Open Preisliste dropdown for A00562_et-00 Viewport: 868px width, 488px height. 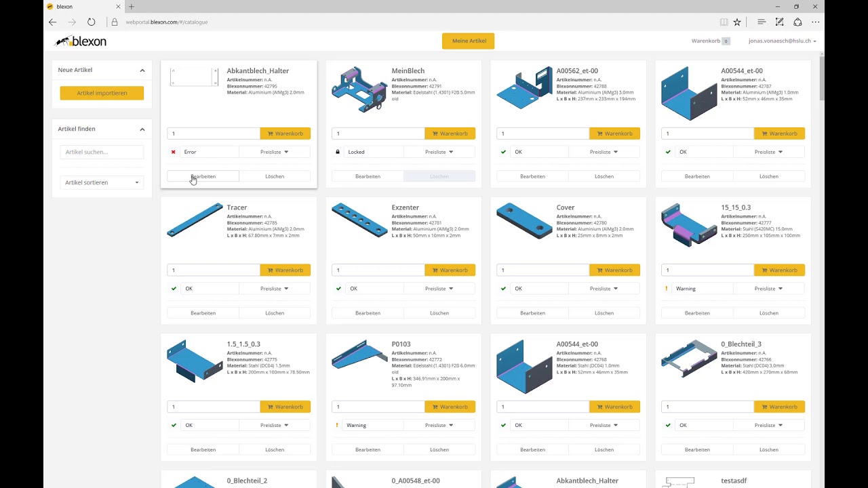click(604, 152)
